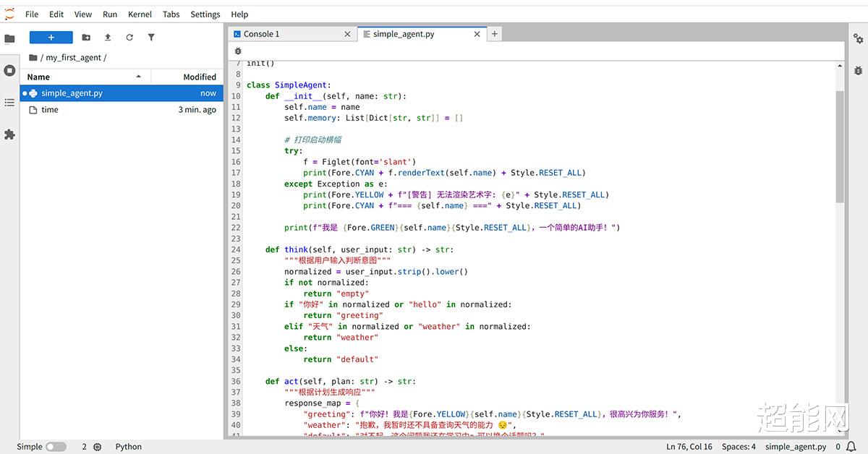Sort files by the Modified column
Viewport: 868px width, 454px height.
[x=200, y=77]
